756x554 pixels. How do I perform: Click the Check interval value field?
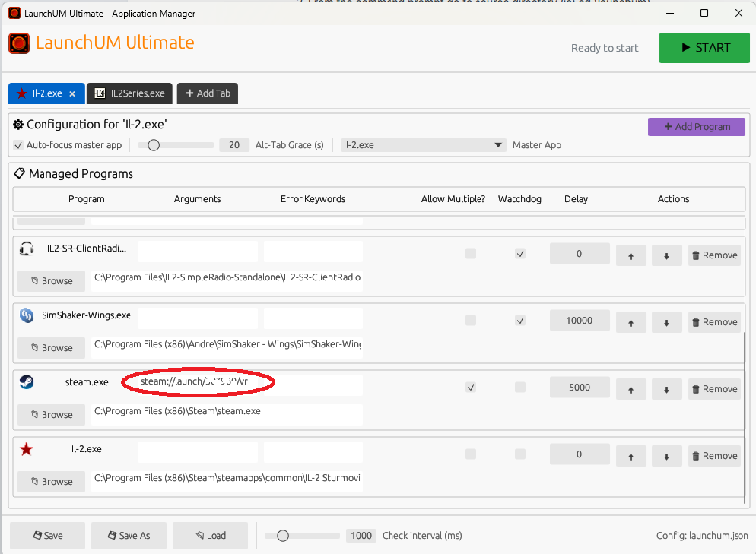(361, 536)
